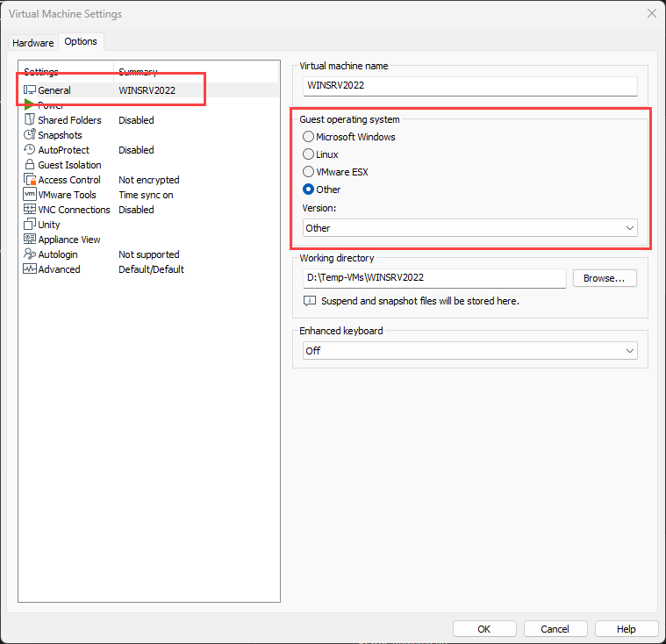Open the Version dropdown
This screenshot has height=644, width=666.
469,228
